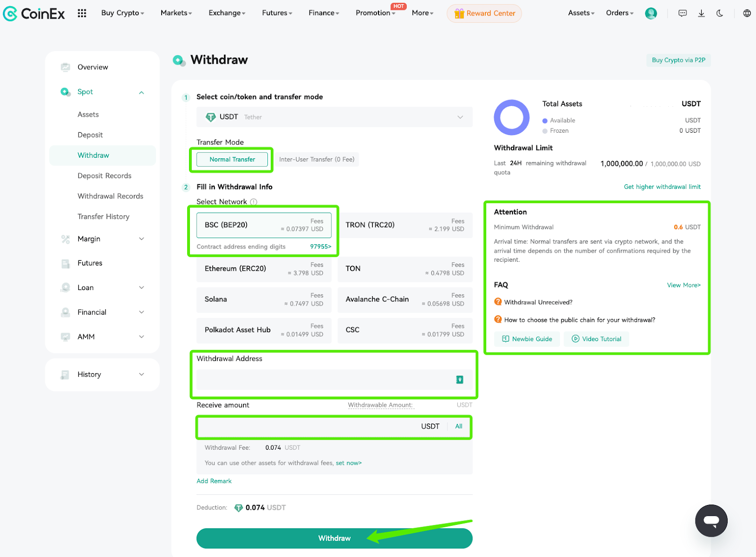The width and height of the screenshot is (756, 557).
Task: Open the user profile avatar
Action: click(651, 13)
